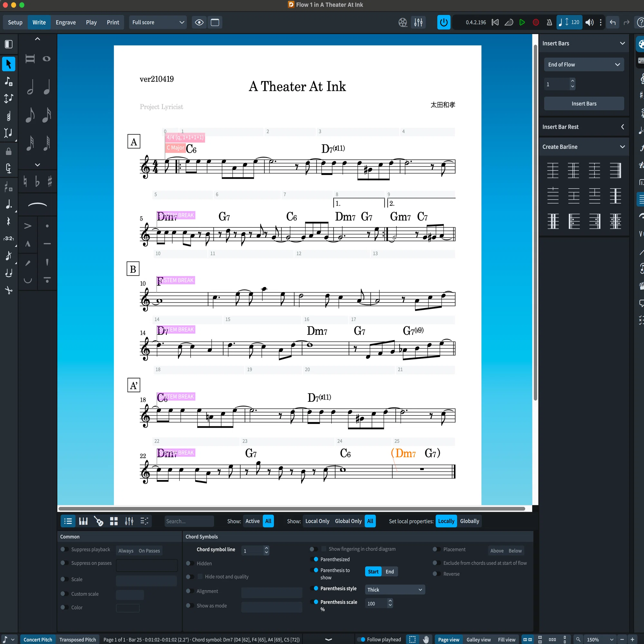Image resolution: width=644 pixels, height=644 pixels.
Task: Choose the natural accidental
Action: tap(25, 182)
